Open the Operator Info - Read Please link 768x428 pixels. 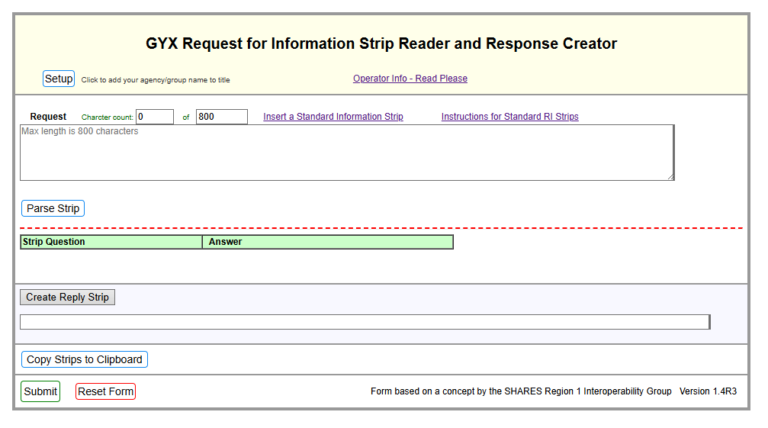tap(410, 79)
